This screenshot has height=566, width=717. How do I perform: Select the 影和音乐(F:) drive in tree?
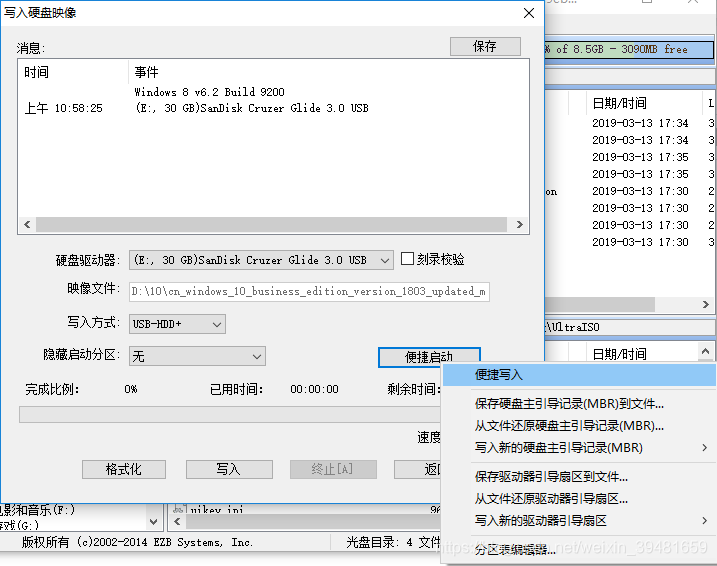pos(37,509)
